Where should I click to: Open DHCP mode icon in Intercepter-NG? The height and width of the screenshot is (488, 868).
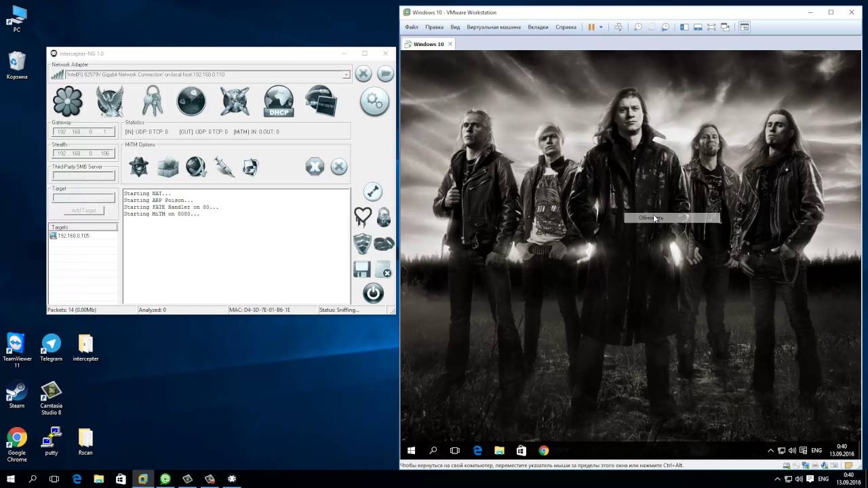pyautogui.click(x=279, y=102)
